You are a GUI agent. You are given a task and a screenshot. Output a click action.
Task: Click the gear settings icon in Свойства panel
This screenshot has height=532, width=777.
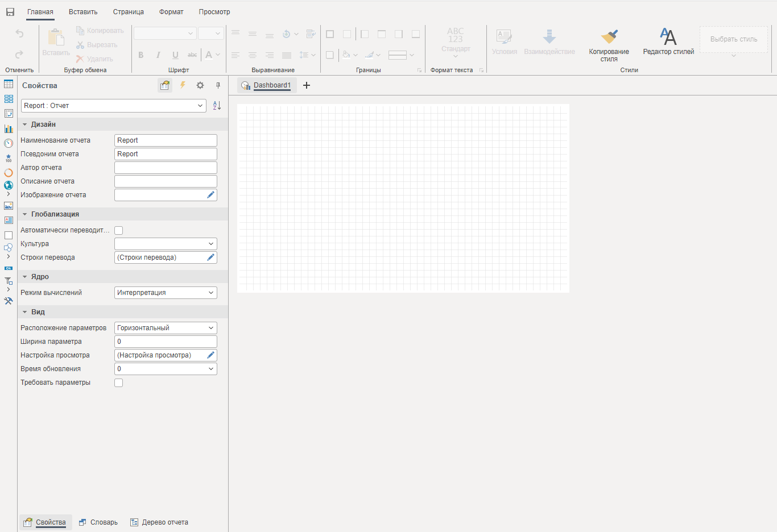point(200,85)
